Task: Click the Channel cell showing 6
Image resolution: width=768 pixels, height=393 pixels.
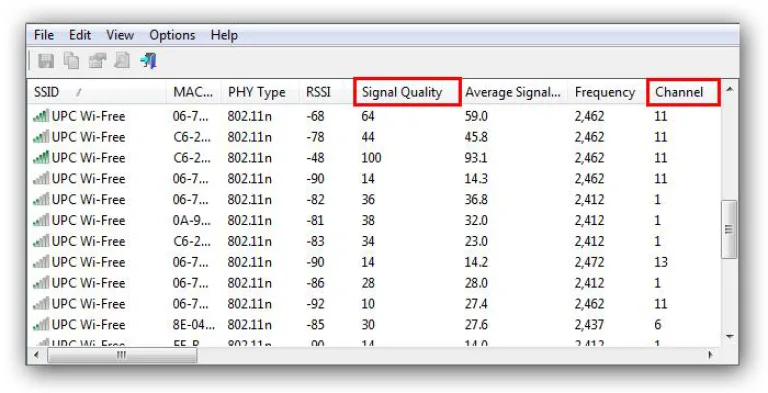Action: click(x=658, y=325)
